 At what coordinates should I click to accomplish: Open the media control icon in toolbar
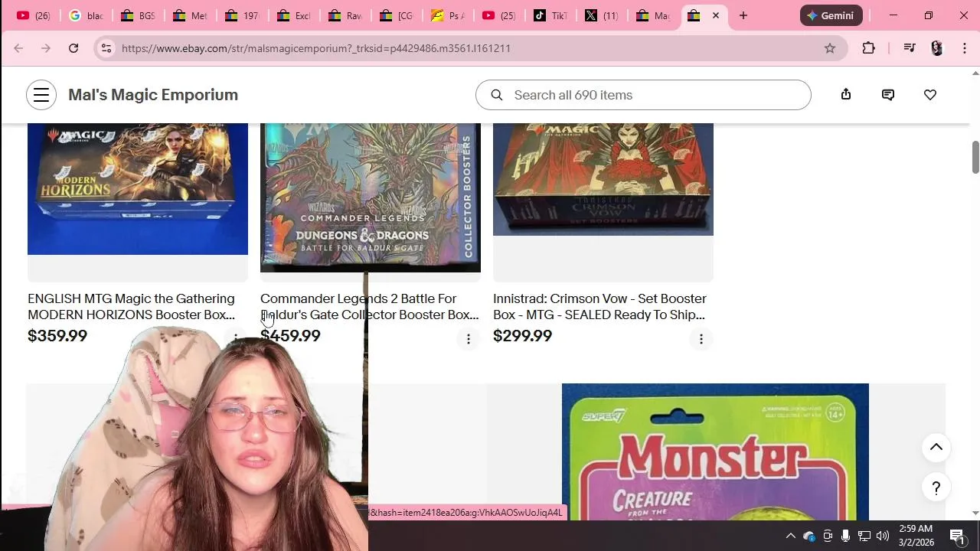[910, 48]
